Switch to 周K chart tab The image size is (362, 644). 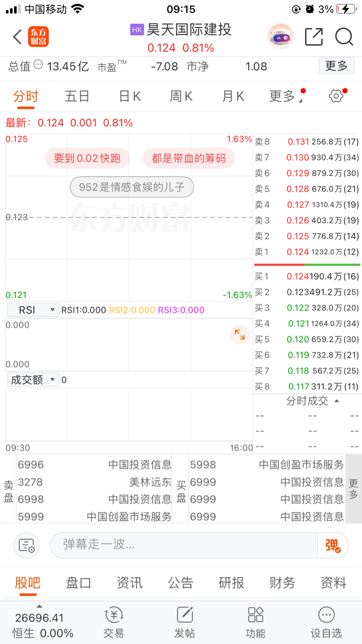coord(181,97)
